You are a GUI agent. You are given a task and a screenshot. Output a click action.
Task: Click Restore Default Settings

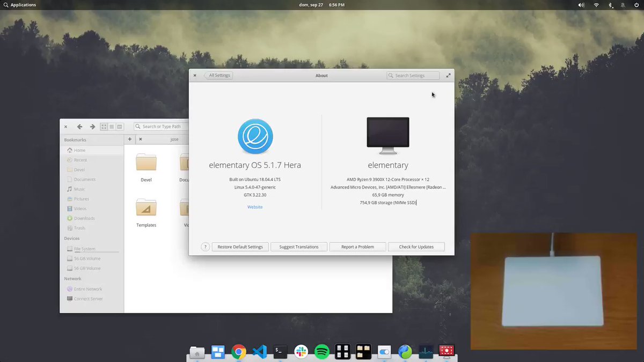(240, 247)
